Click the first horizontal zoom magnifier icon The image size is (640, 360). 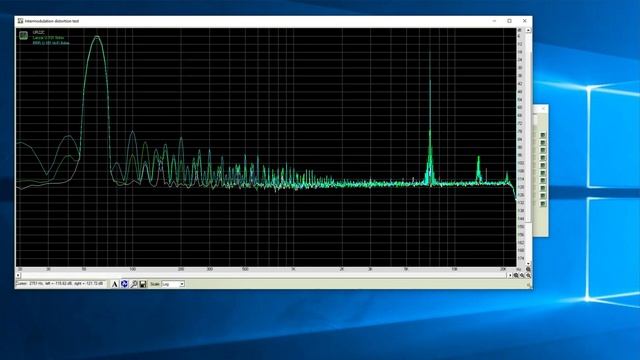[x=516, y=276]
